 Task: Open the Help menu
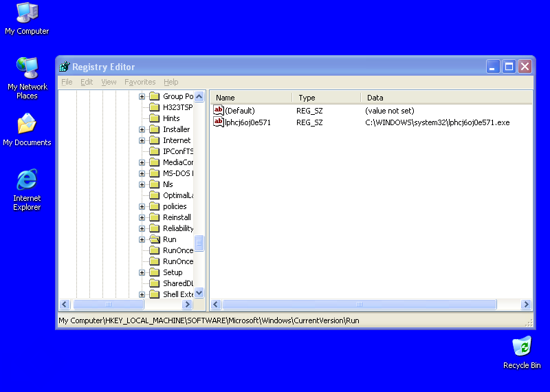(170, 82)
